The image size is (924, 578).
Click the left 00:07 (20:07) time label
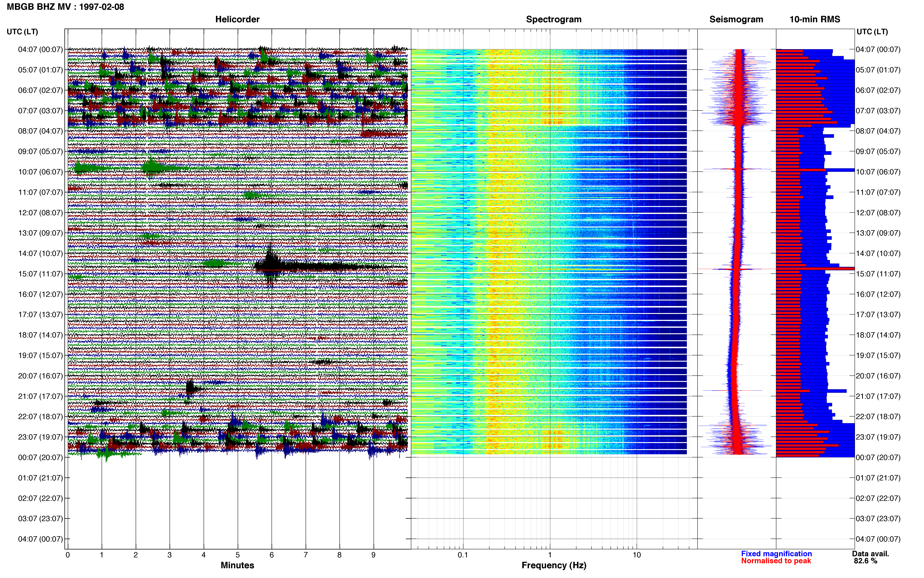(40, 457)
